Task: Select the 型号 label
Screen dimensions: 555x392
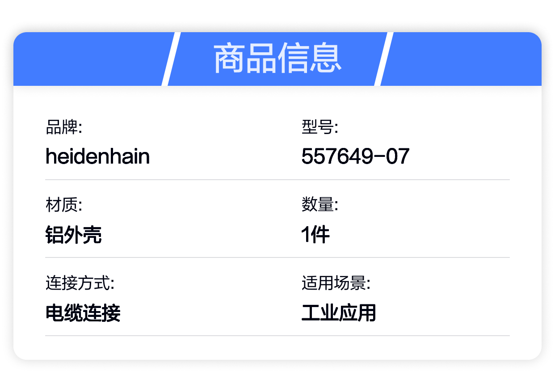Action: [320, 127]
